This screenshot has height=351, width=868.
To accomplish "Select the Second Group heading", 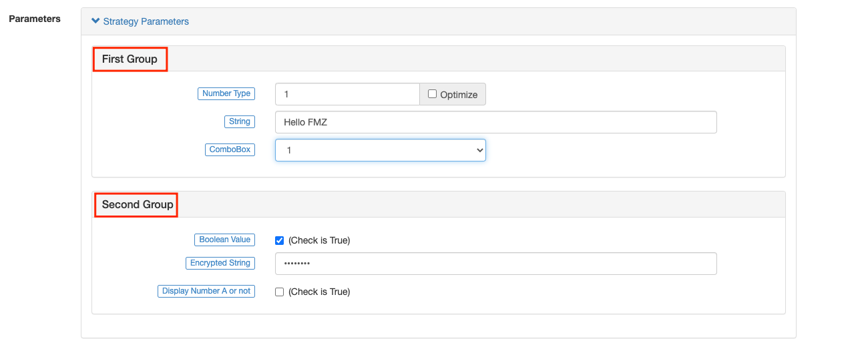I will point(138,204).
